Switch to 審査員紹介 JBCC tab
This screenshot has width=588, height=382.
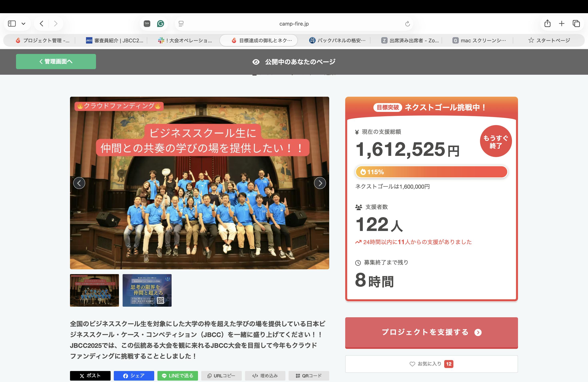115,41
